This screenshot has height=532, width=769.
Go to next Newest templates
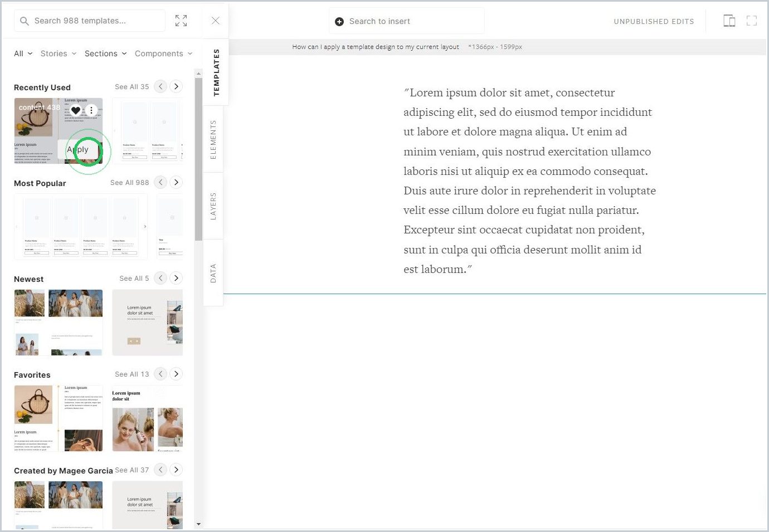tap(176, 278)
